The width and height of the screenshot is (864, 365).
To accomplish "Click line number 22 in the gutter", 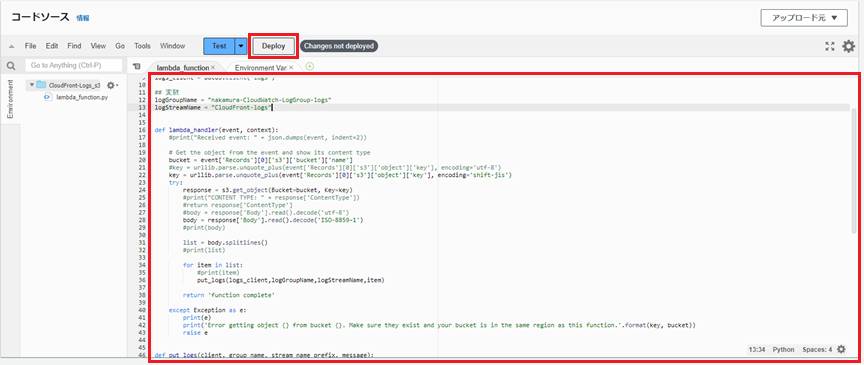I will pyautogui.click(x=142, y=175).
